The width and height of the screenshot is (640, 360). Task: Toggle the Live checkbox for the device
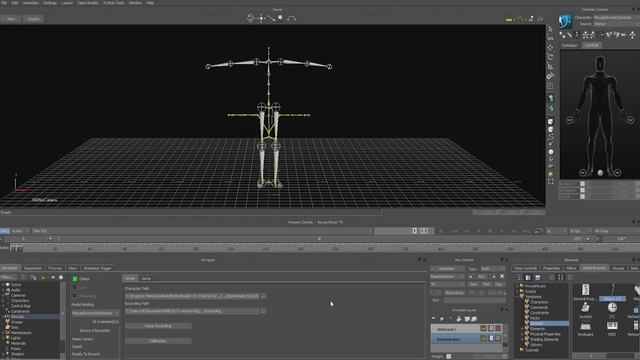tap(75, 288)
